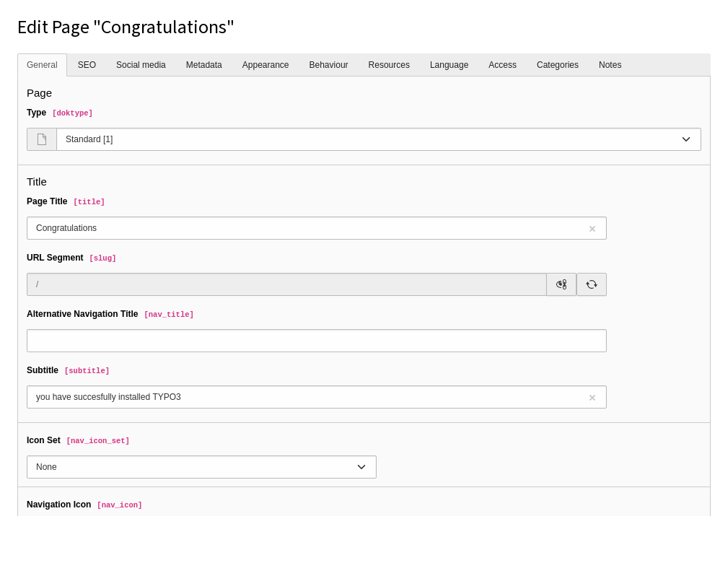Screen dimensions: 728x563
Task: Go to the Behaviour tab
Action: (x=329, y=65)
